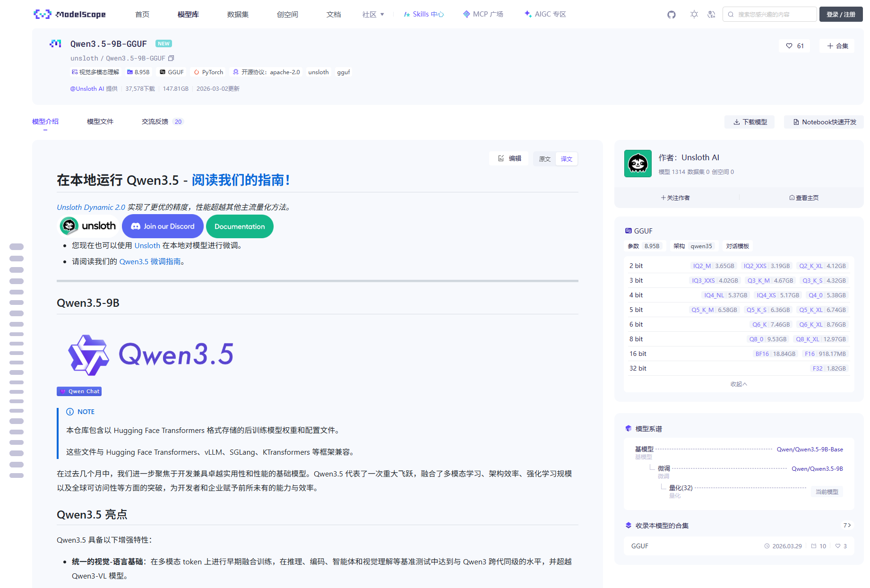Viewport: 870px width, 588px height.
Task: Click the apache-2.0 license tag
Action: pos(266,72)
